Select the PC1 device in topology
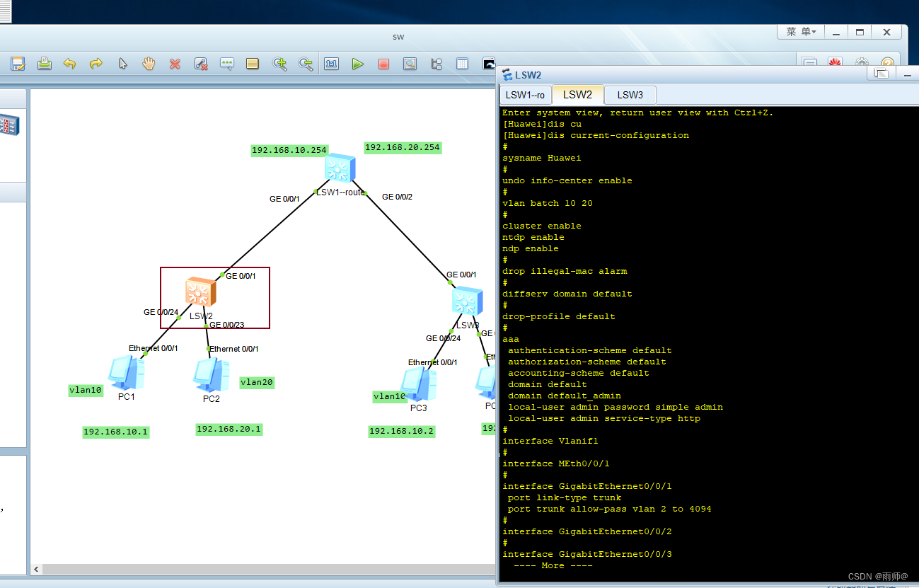Image resolution: width=919 pixels, height=588 pixels. click(x=127, y=373)
